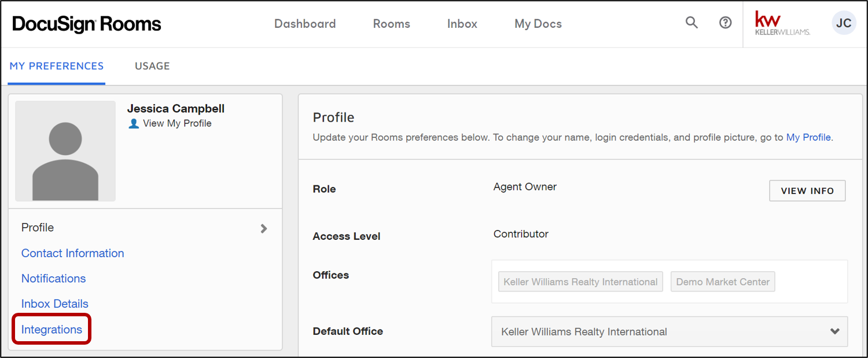Click the VIEW INFO button
Image resolution: width=868 pixels, height=358 pixels.
point(807,191)
